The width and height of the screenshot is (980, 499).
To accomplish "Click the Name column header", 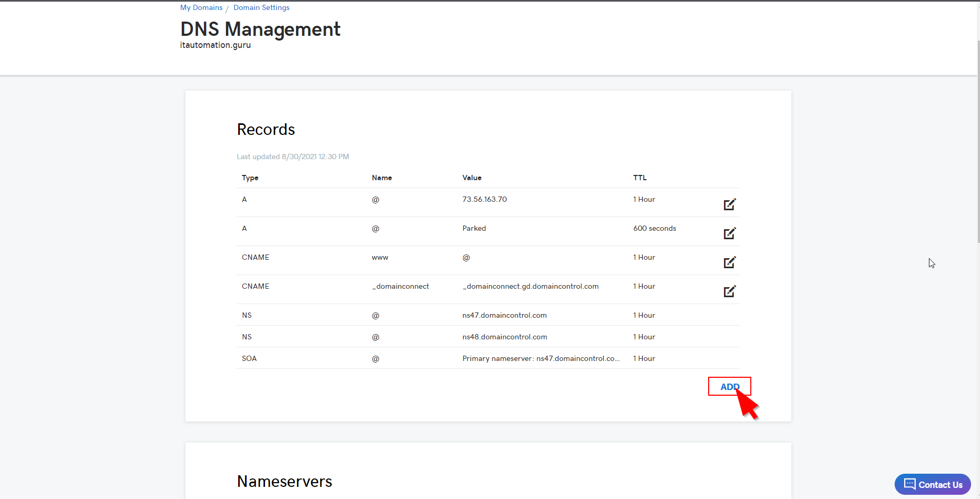I will click(x=382, y=178).
